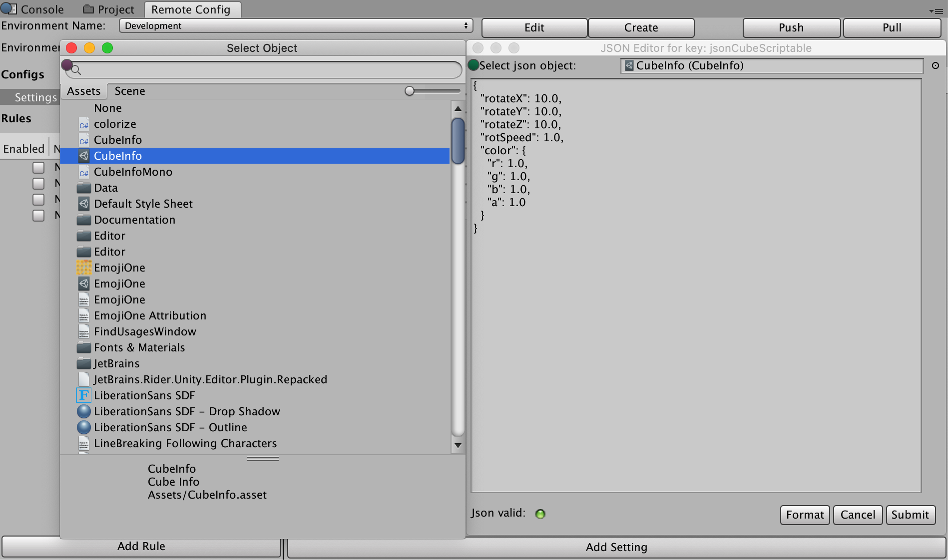948x560 pixels.
Task: Click the object picker circle next to CubeInfo field
Action: (x=935, y=65)
